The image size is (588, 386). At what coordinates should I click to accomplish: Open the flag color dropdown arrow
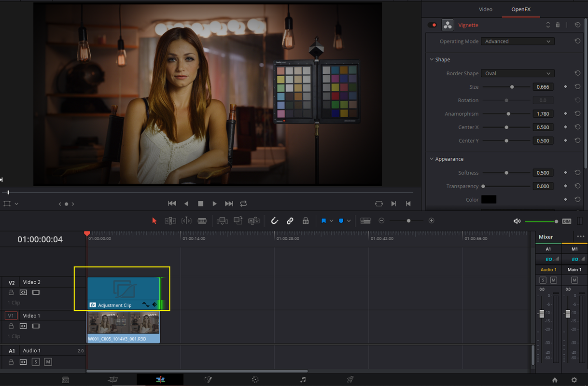coord(331,221)
